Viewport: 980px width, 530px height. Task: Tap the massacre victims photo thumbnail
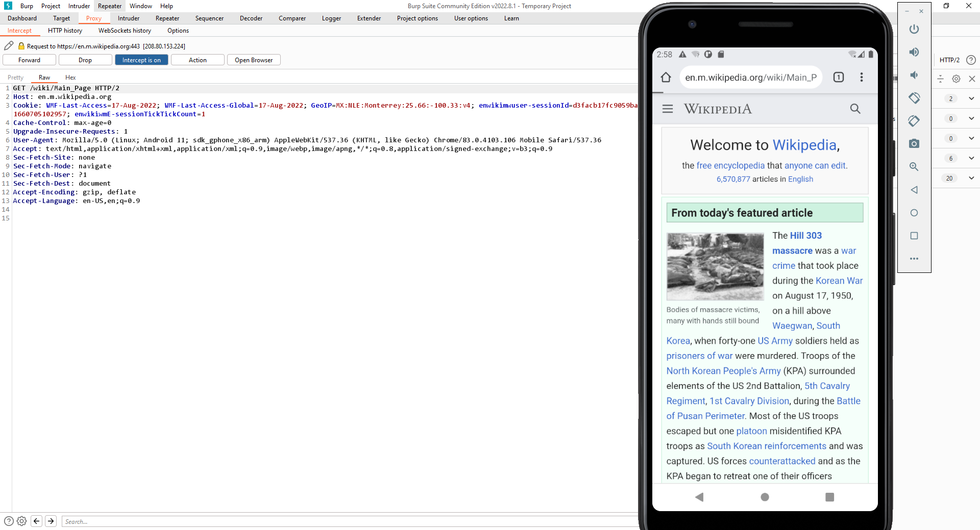[x=715, y=266]
